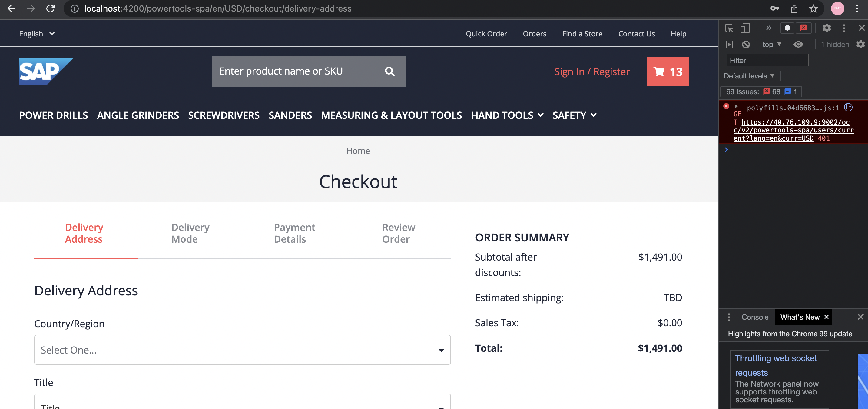Open Find a Store link
The image size is (868, 409).
tap(582, 34)
